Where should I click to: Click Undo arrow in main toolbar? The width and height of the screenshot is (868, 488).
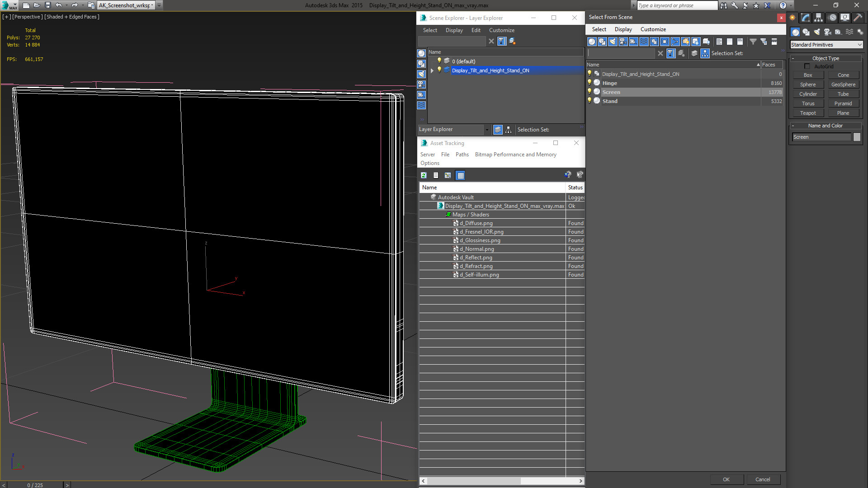point(58,5)
